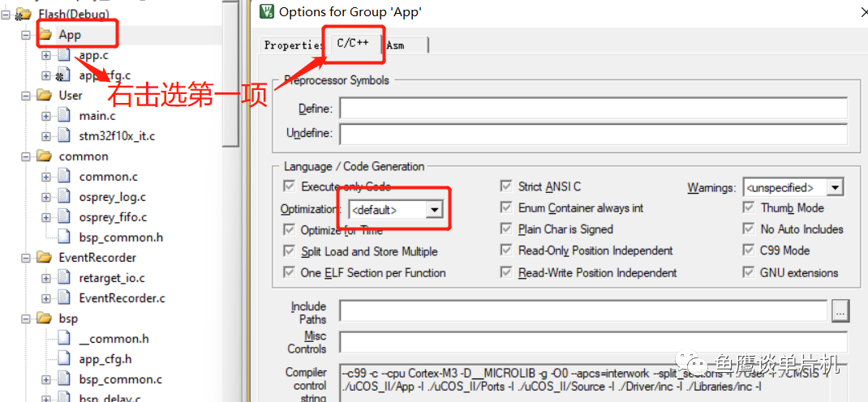Click the bsp_common.c file icon
868x402 pixels.
click(65, 379)
